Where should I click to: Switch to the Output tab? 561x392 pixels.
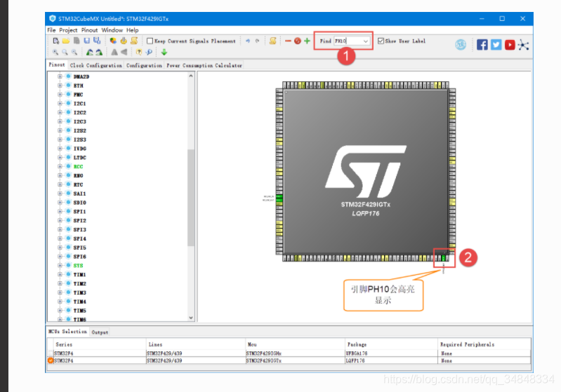[x=100, y=332]
